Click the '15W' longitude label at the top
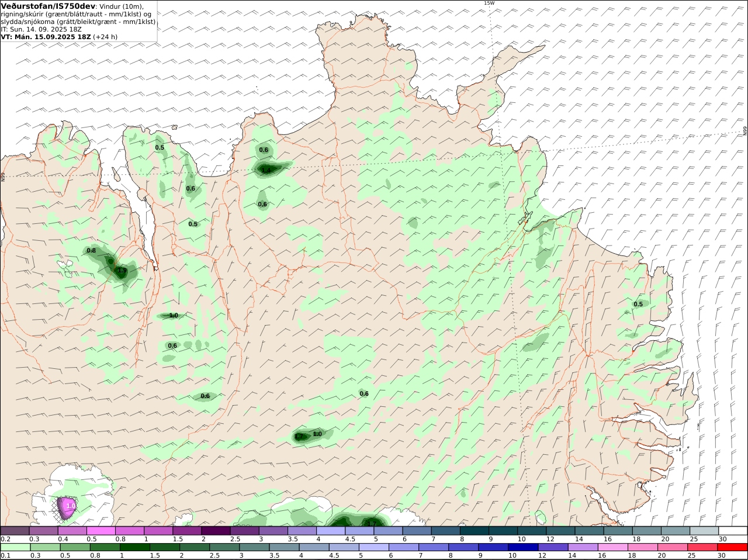Image resolution: width=748 pixels, height=560 pixels. [489, 3]
